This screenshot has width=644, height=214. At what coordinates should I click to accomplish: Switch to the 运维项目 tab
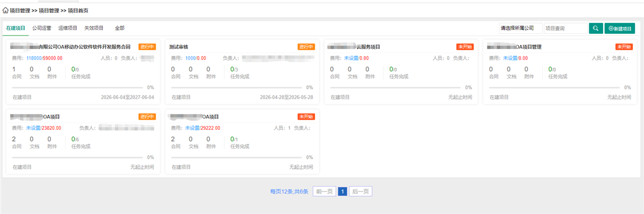[68, 28]
